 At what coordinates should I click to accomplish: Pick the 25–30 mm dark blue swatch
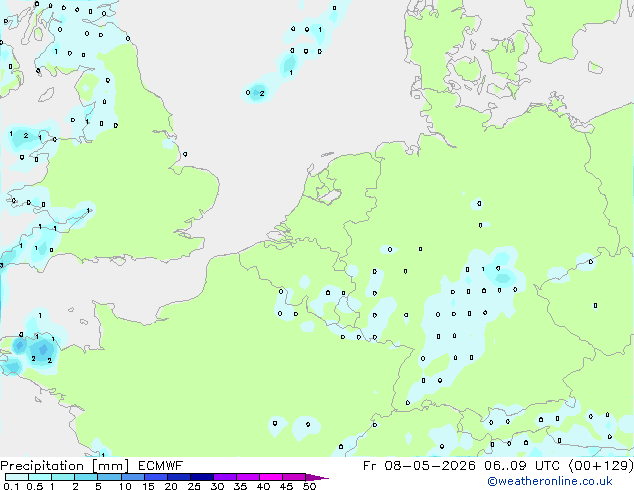[201, 477]
